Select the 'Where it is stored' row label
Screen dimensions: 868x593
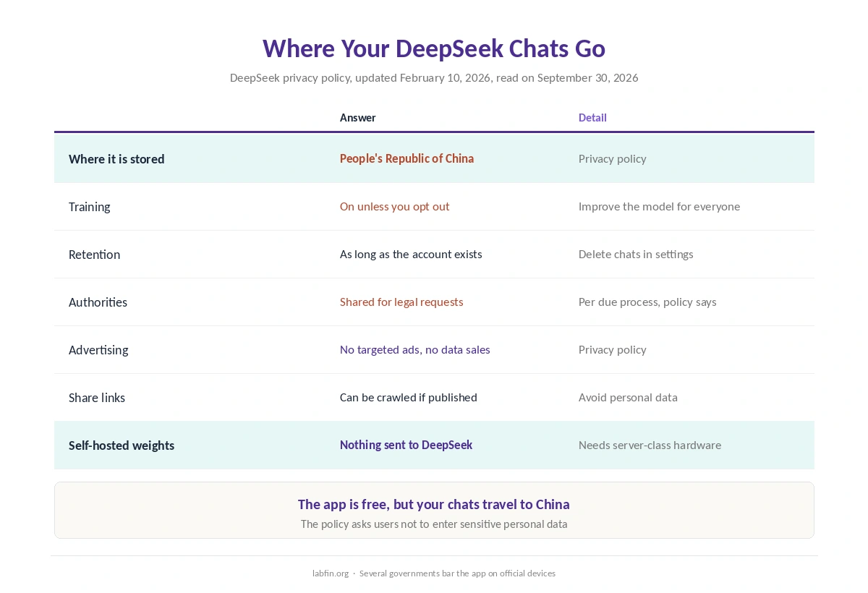[116, 159]
